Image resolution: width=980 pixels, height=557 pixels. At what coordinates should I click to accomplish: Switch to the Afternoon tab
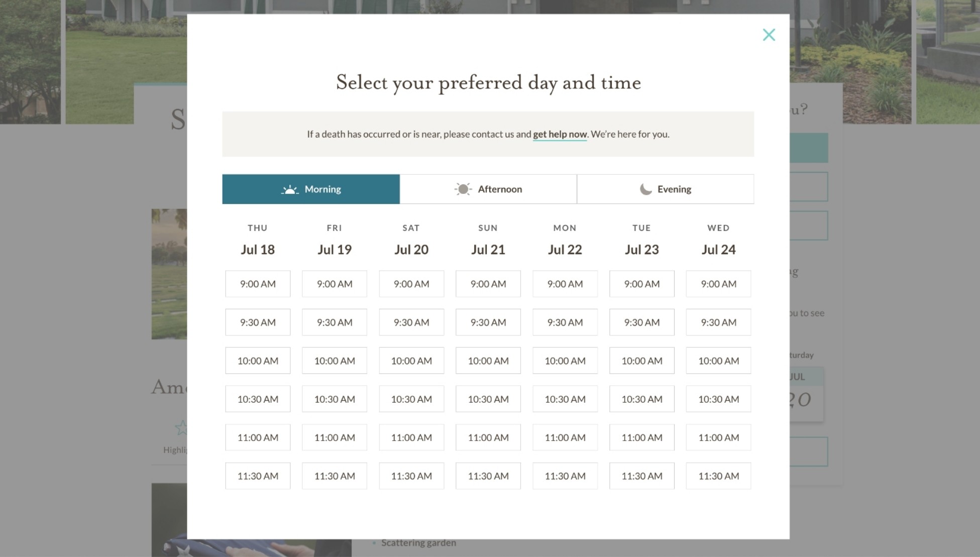point(488,189)
